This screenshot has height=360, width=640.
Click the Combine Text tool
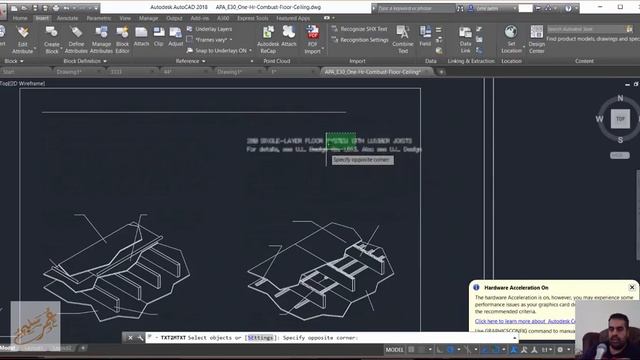pos(403,40)
